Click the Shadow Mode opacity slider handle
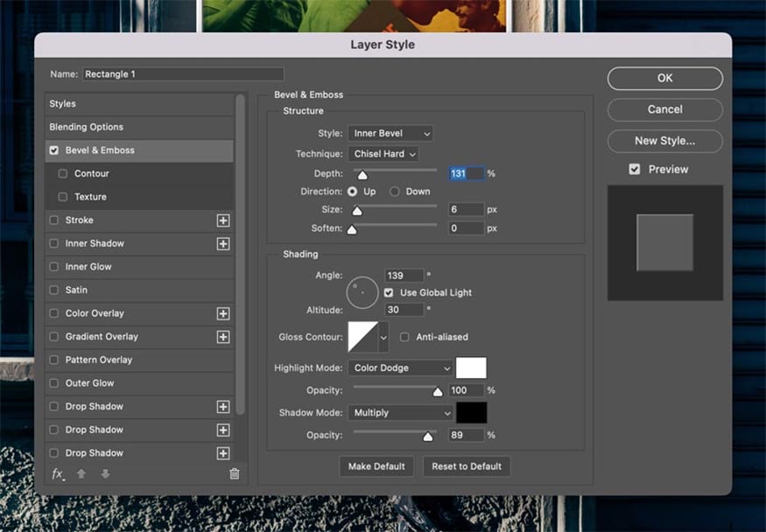766x532 pixels. coord(428,437)
